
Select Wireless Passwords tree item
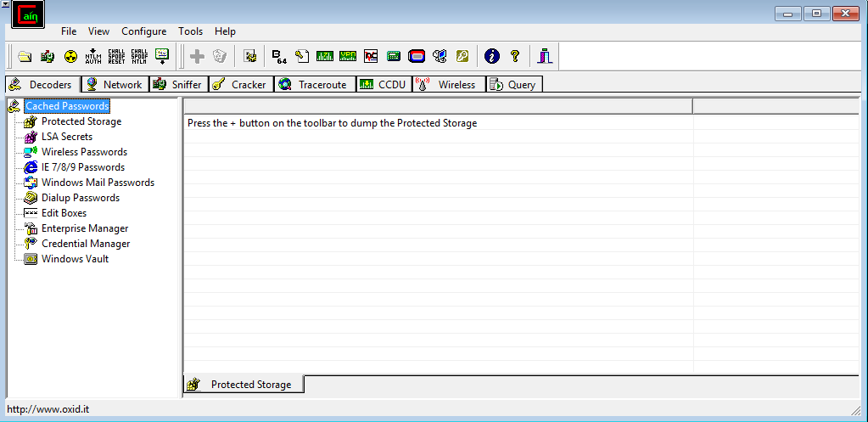pos(83,152)
